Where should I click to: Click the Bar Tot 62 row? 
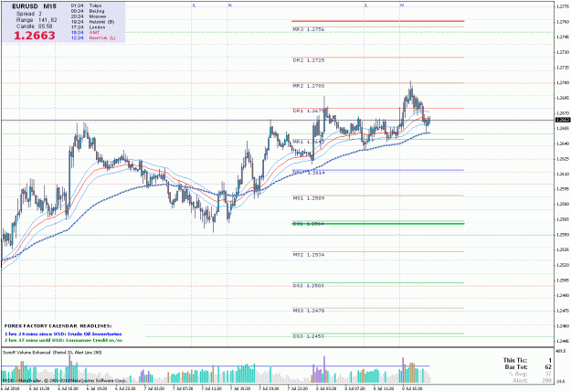[x=528, y=366]
